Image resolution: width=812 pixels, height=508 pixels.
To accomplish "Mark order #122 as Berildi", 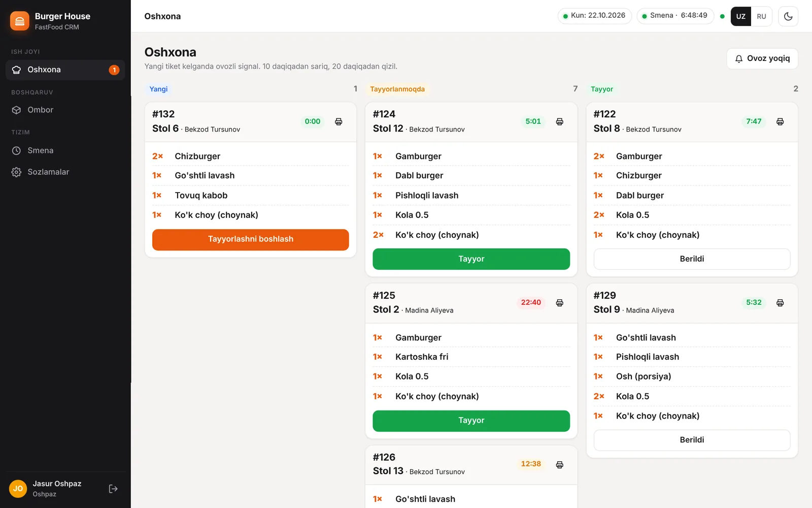I will pyautogui.click(x=692, y=259).
